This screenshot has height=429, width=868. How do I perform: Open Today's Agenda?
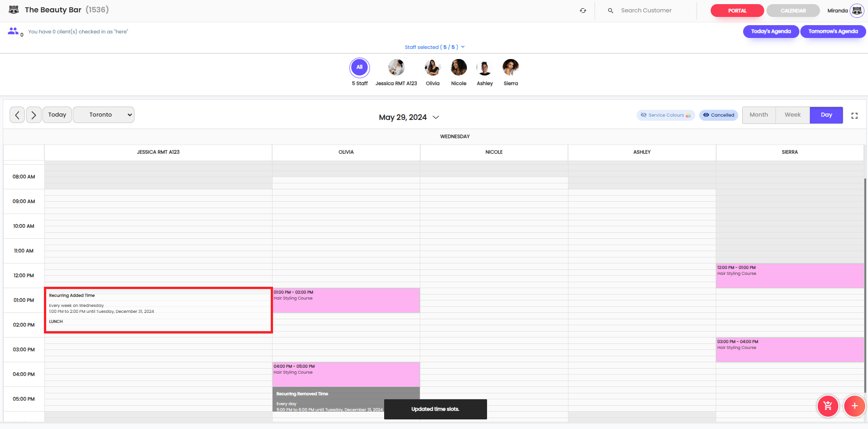point(771,32)
